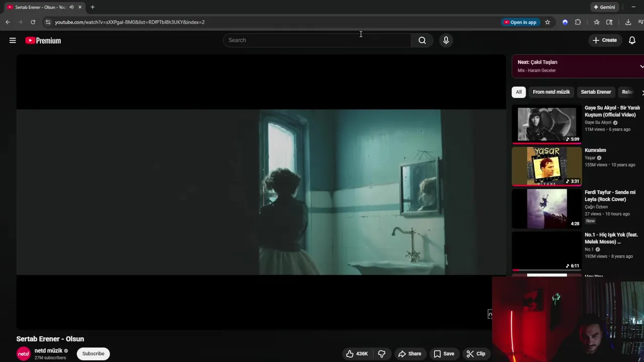View site information icon in address bar
The width and height of the screenshot is (644, 362).
(48, 22)
